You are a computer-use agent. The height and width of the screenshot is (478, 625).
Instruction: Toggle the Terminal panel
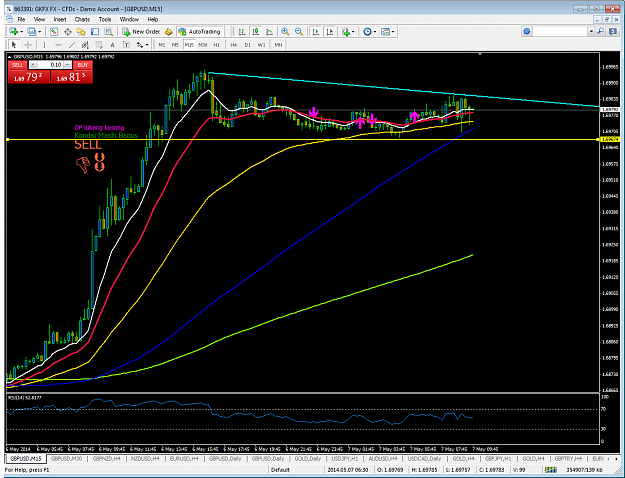tap(94, 31)
